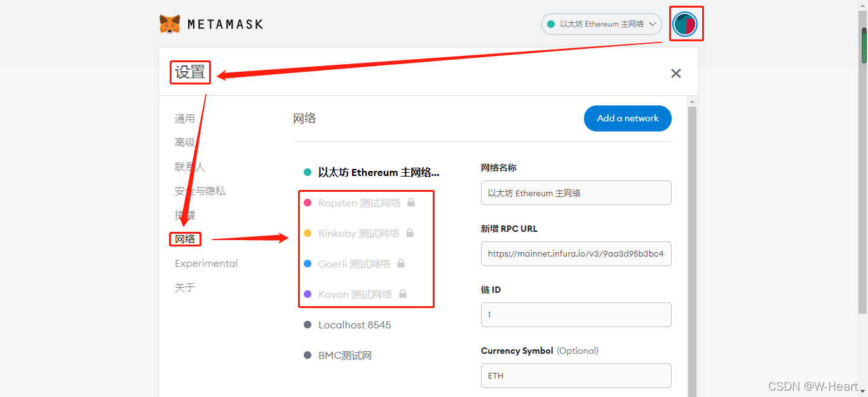Click the pink dot beside Ropsten
Image resolution: width=868 pixels, height=397 pixels.
coord(308,203)
